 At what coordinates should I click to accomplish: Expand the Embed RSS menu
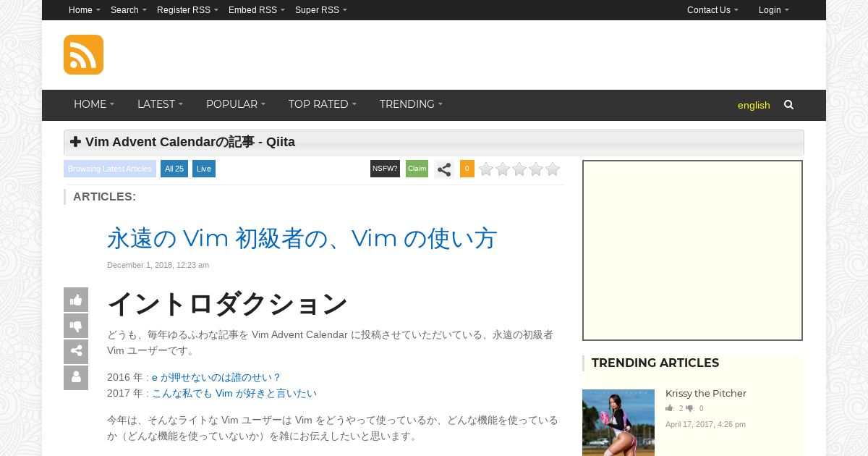(x=257, y=10)
